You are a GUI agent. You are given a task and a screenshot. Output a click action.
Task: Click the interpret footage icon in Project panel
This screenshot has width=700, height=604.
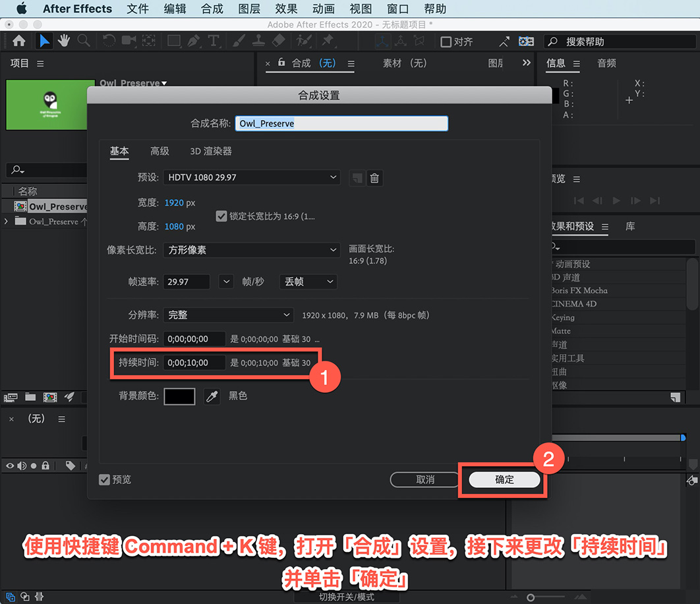pyautogui.click(x=11, y=397)
